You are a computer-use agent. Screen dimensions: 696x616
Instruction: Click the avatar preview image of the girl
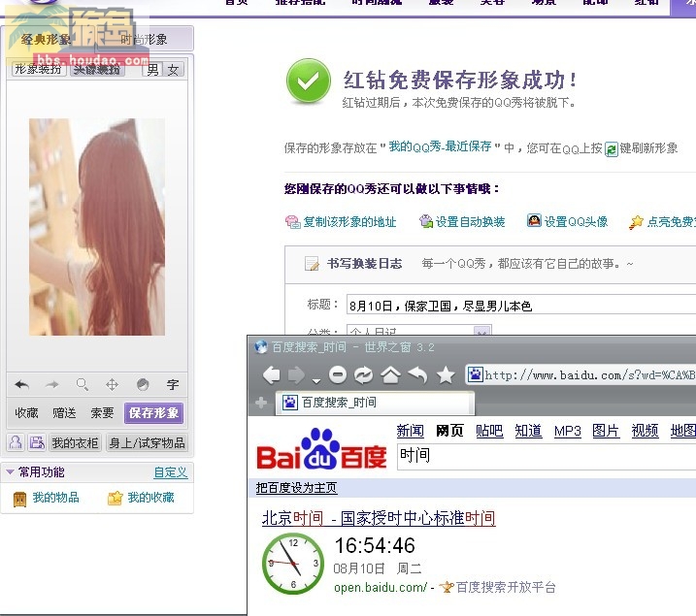point(97,227)
